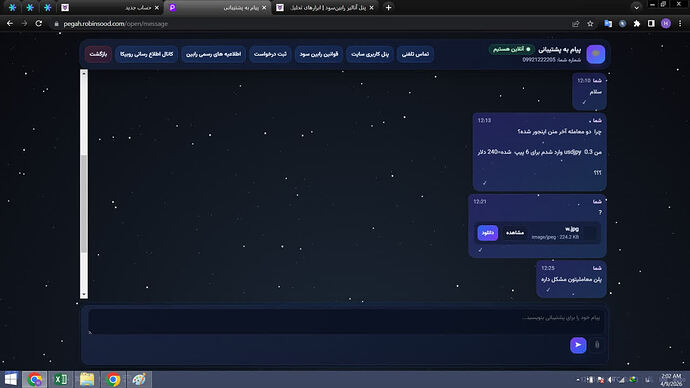Open a new browser tab

pyautogui.click(x=388, y=7)
